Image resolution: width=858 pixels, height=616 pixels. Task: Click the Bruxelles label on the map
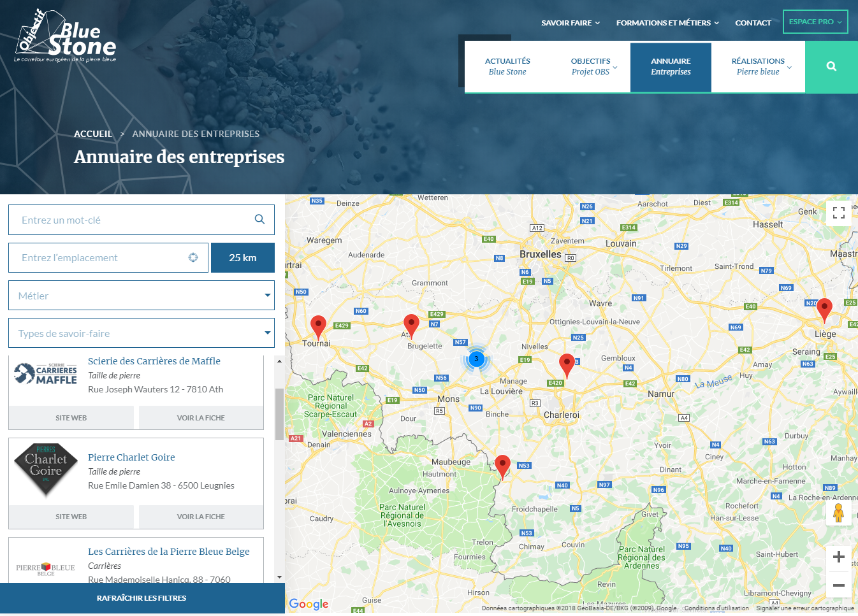click(541, 254)
